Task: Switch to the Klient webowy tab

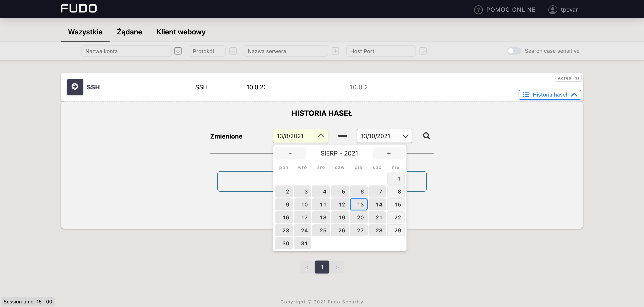Action: point(181,32)
